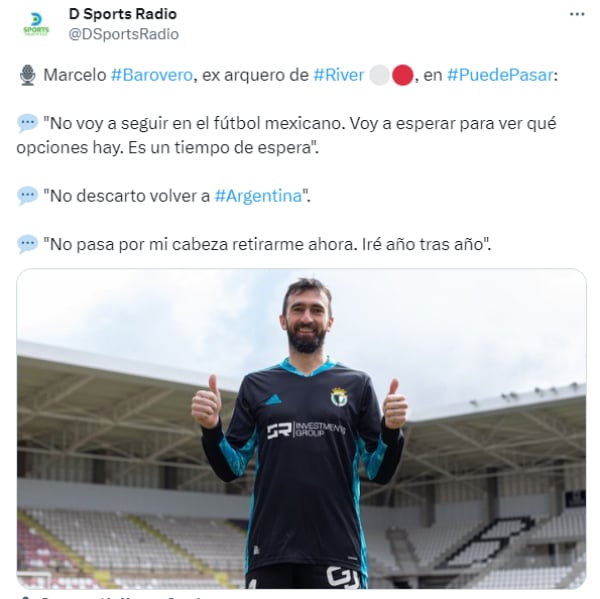600x599 pixels.
Task: Open the three-dot more options menu
Action: pos(577,15)
